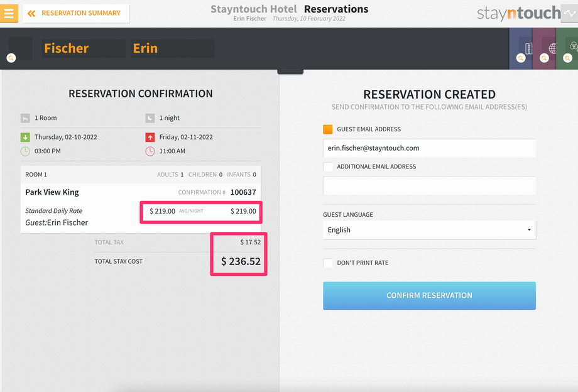This screenshot has height=392, width=578.
Task: Click the guest email field erin.fischer@stayntouch.com
Action: (x=430, y=148)
